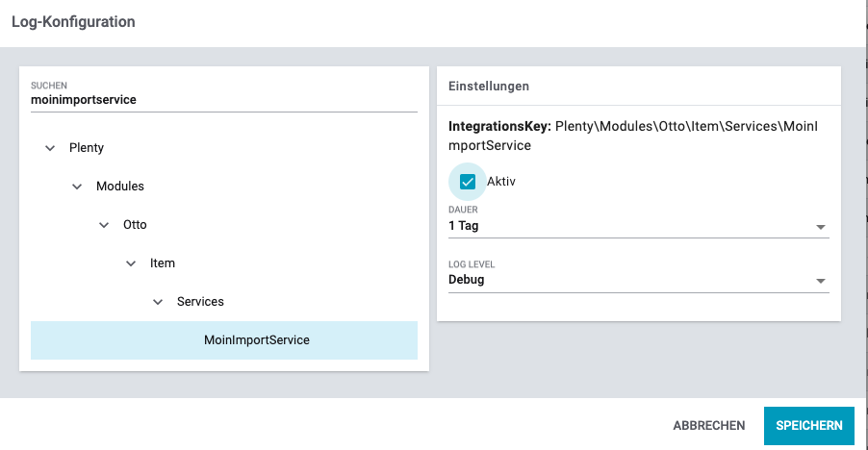This screenshot has width=868, height=450.
Task: Collapse the Plenty node chevron
Action: click(x=50, y=148)
